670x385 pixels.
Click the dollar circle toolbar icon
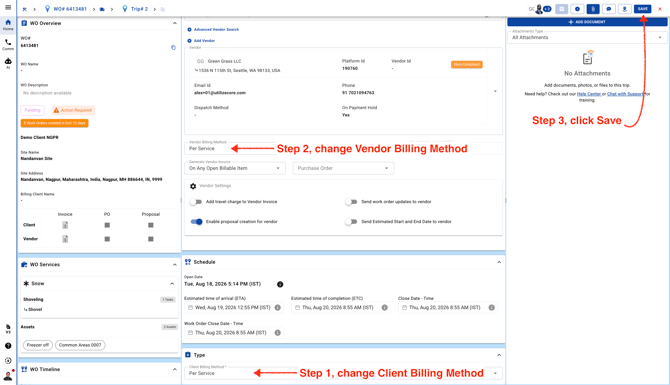[577, 9]
